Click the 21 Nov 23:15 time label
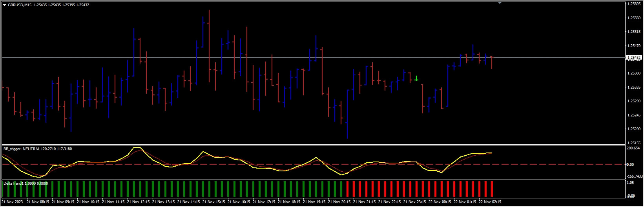Screen dimensions: 644x207 pos(415,202)
